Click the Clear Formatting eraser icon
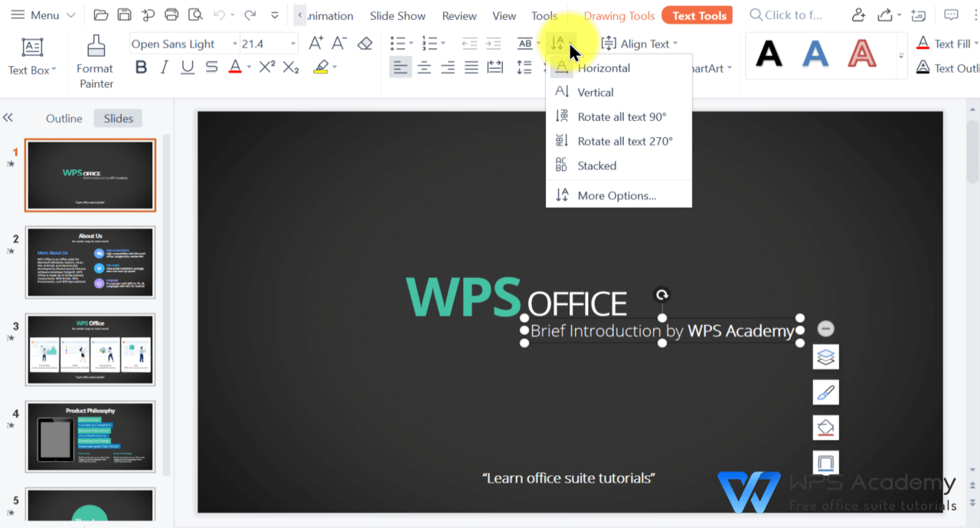This screenshot has width=980, height=528. (x=365, y=44)
